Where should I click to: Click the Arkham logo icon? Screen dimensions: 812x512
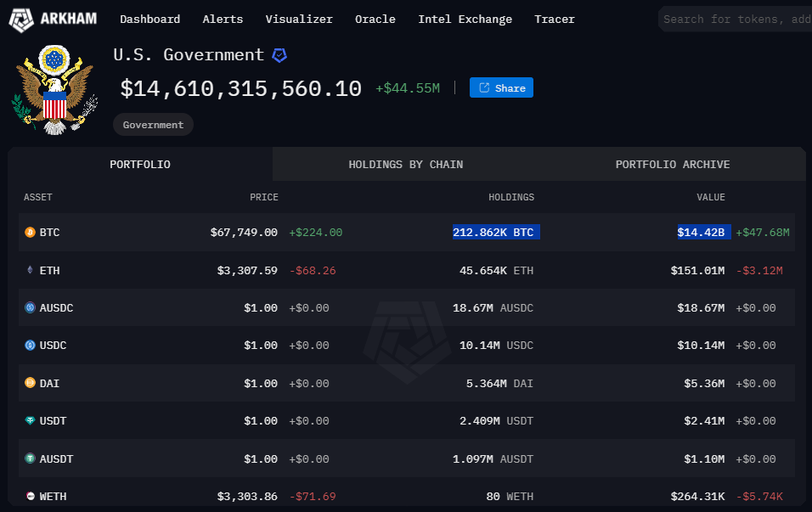[21, 20]
